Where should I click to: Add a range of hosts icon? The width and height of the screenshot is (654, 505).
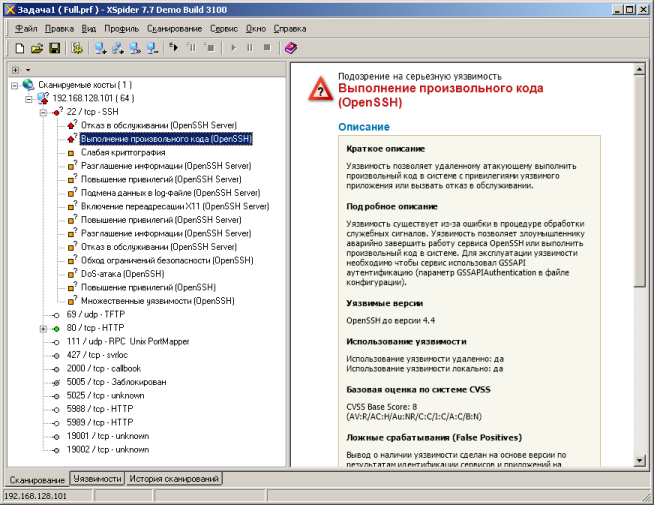coord(118,48)
